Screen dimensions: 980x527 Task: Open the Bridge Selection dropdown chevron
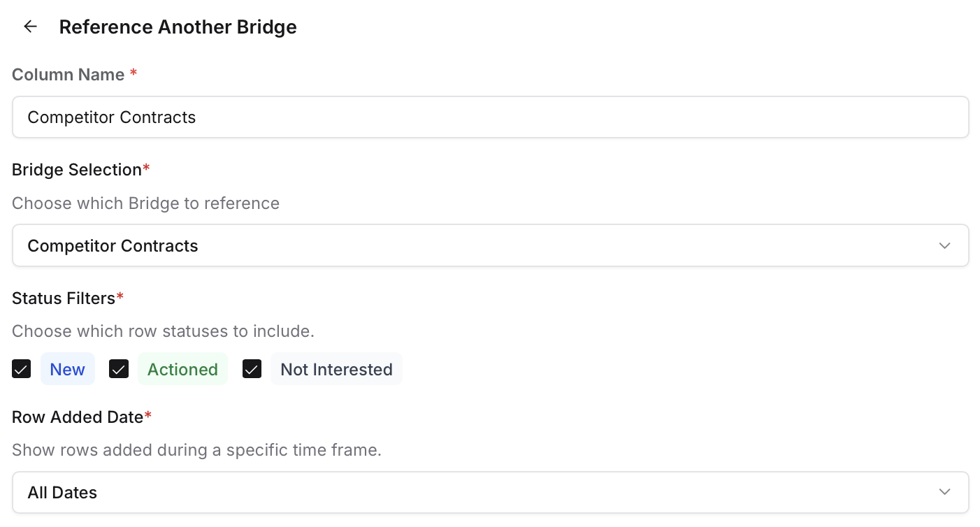coord(944,245)
